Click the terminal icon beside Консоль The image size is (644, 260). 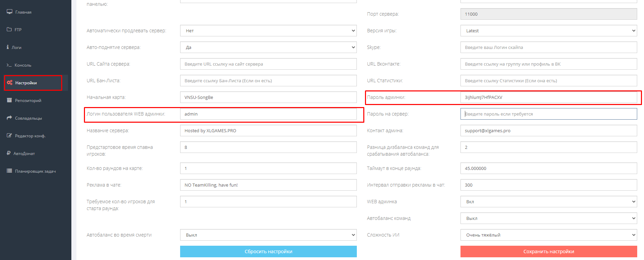point(9,65)
